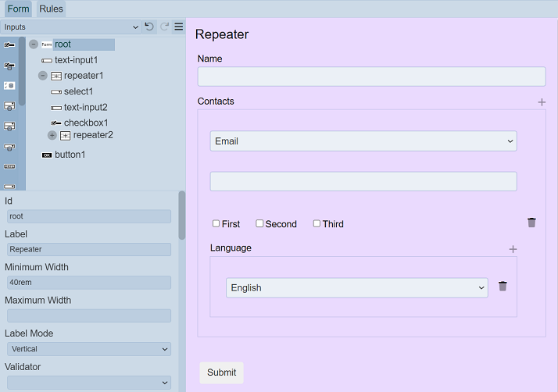Screen dimensions: 558x392
Task: Open the Email contact type dropdown
Action: [363, 141]
